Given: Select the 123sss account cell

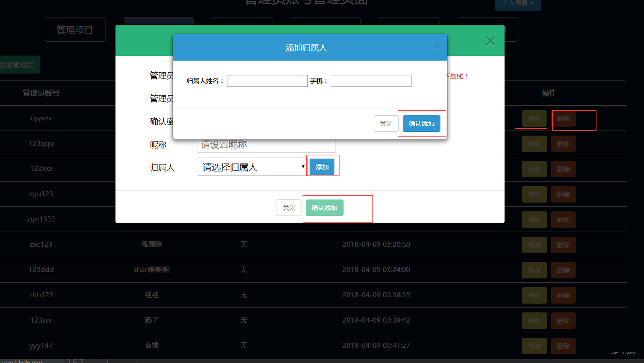Looking at the screenshot, I should tap(41, 320).
